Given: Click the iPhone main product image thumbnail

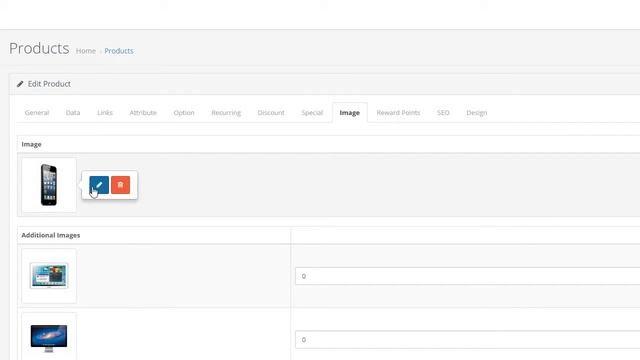Looking at the screenshot, I should (x=49, y=185).
